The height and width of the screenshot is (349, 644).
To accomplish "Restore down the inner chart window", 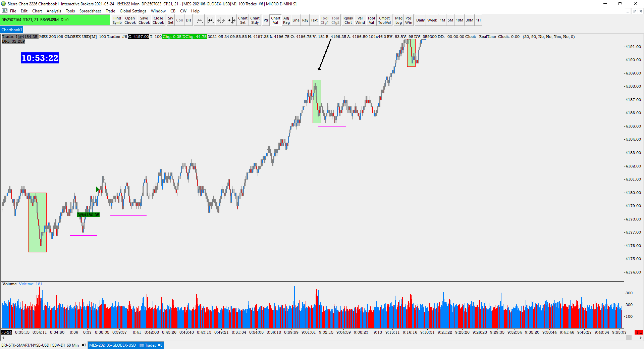I will click(x=634, y=11).
